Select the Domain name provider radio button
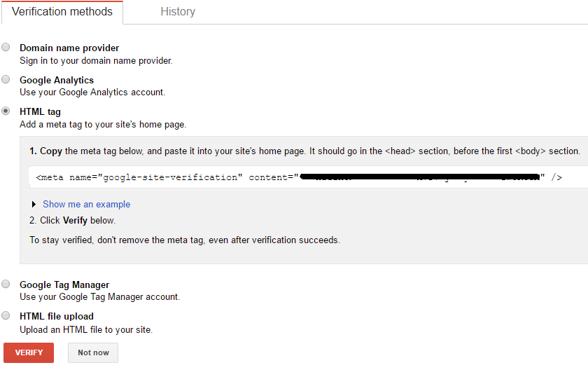This screenshot has width=588, height=370. coord(6,48)
